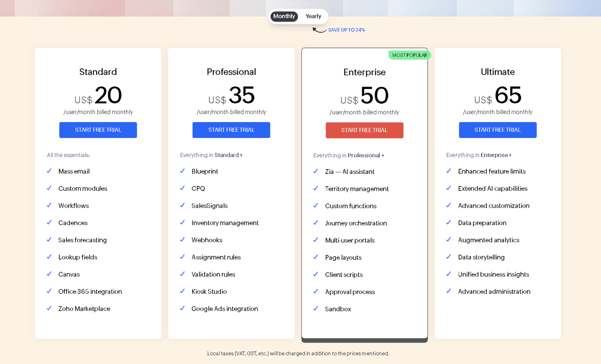
Task: Click the checkmark beside CPQ
Action: (x=183, y=188)
